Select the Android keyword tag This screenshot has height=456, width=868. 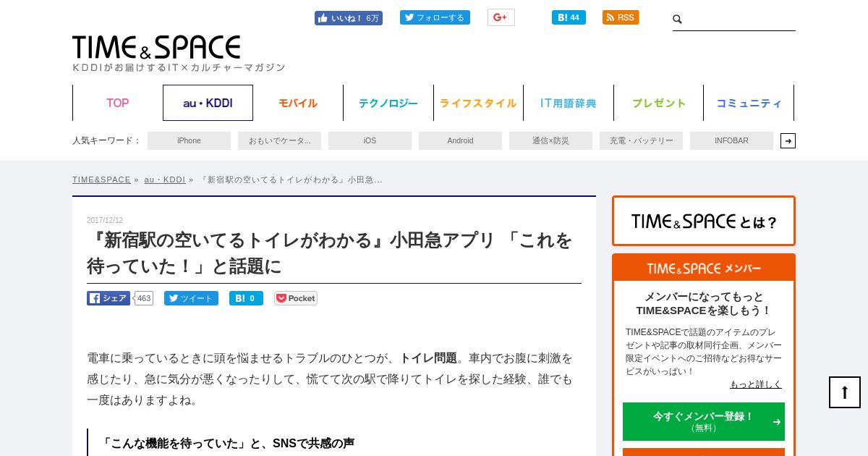tap(460, 140)
